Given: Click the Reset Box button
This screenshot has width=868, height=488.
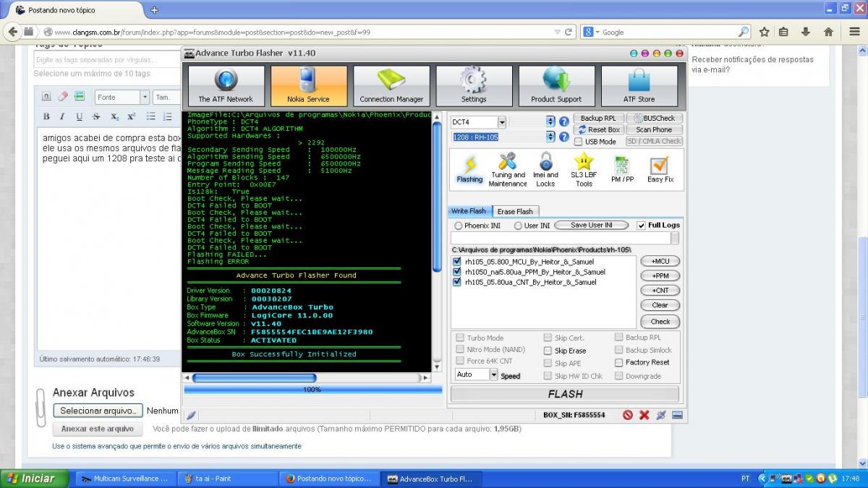Looking at the screenshot, I should (597, 130).
